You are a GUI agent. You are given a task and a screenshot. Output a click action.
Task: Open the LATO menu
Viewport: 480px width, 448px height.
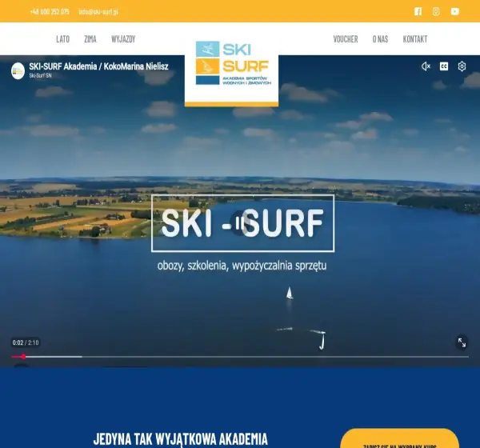tap(62, 39)
